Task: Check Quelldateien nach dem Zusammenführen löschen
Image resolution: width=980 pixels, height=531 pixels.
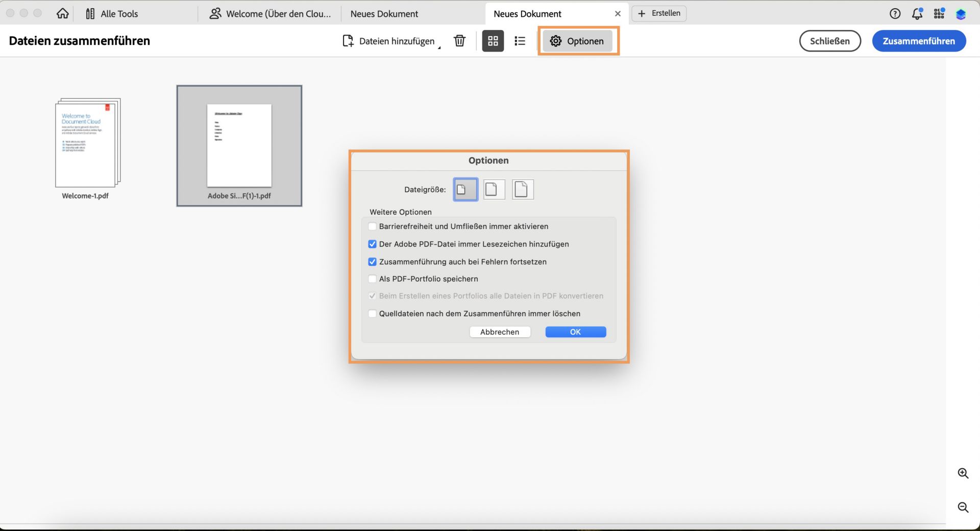Action: tap(373, 314)
